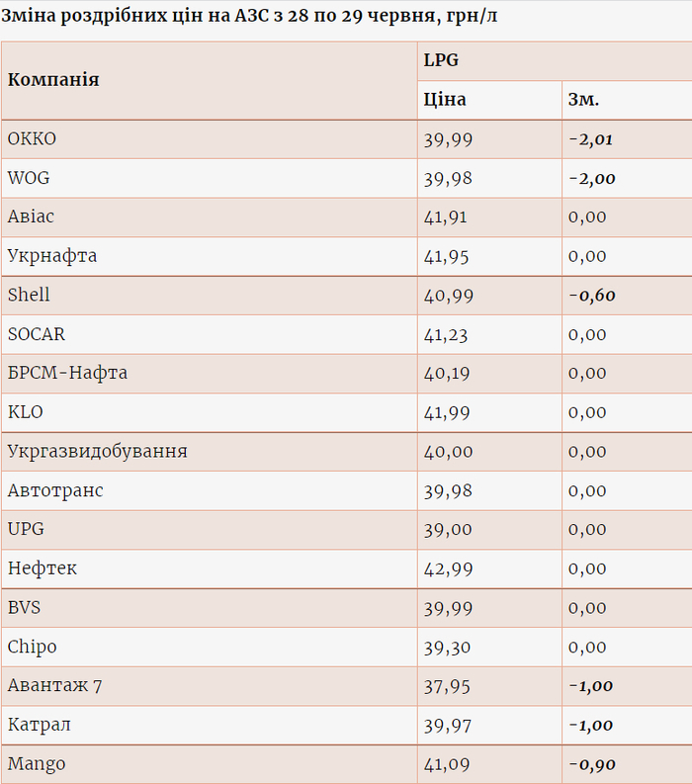Click the Ціна subheader
Image resolution: width=692 pixels, height=784 pixels.
pos(445,100)
